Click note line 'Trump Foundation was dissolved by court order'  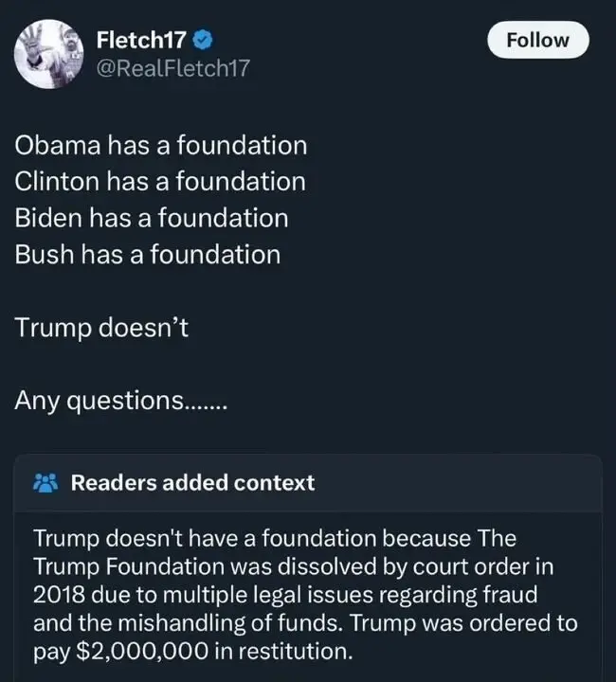(x=294, y=566)
